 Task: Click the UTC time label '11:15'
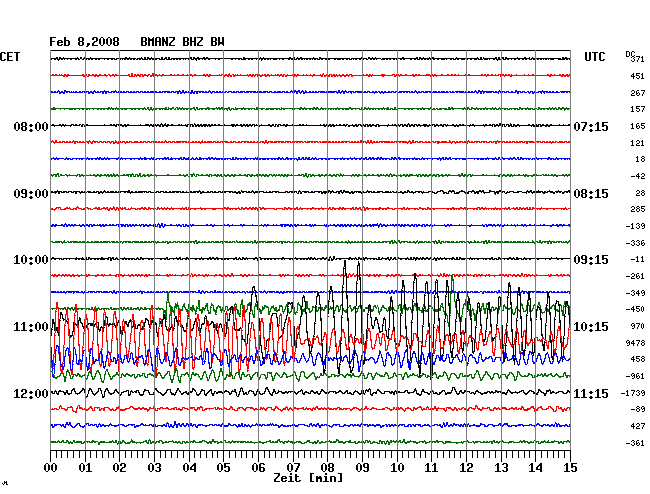[x=591, y=393]
